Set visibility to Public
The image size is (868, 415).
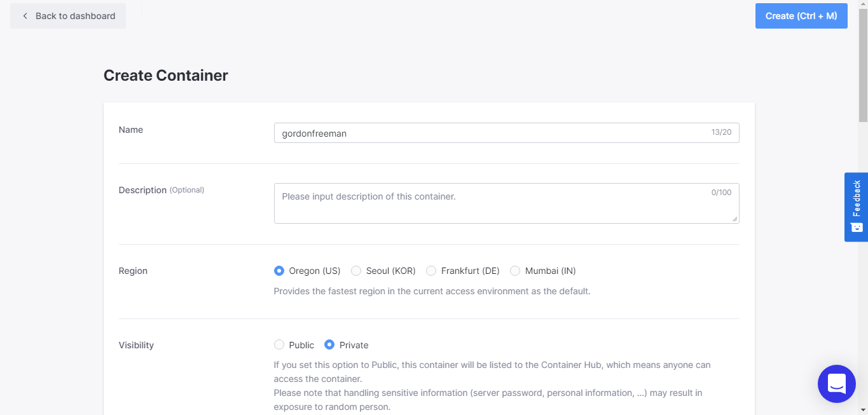(279, 345)
